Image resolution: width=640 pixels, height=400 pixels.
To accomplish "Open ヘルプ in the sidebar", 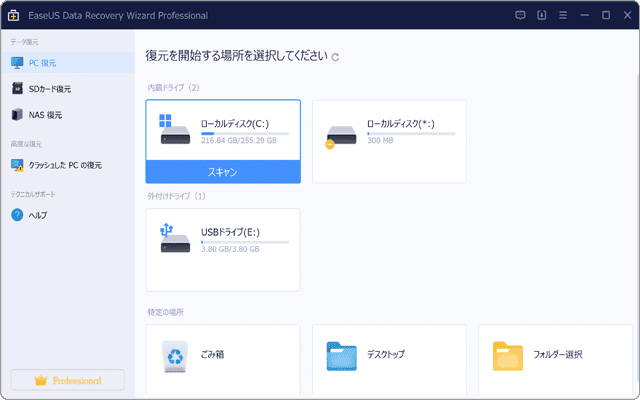I will tap(68, 215).
